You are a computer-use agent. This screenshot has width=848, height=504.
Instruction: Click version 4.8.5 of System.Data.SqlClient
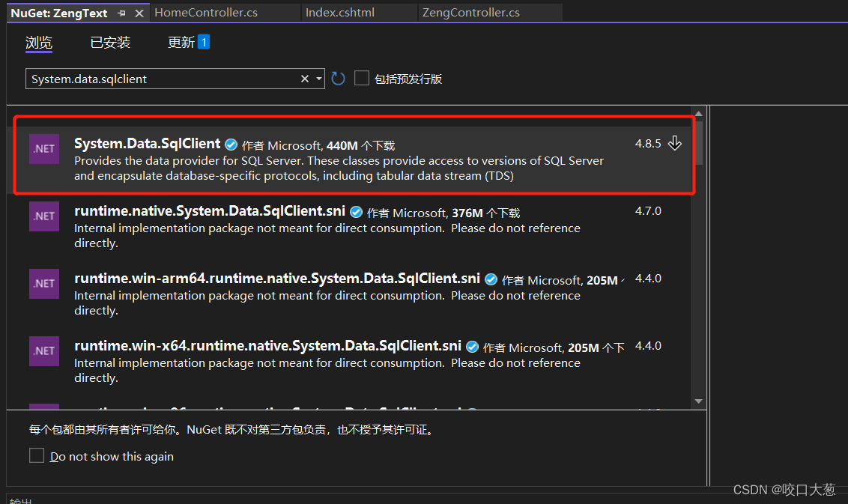pos(648,143)
